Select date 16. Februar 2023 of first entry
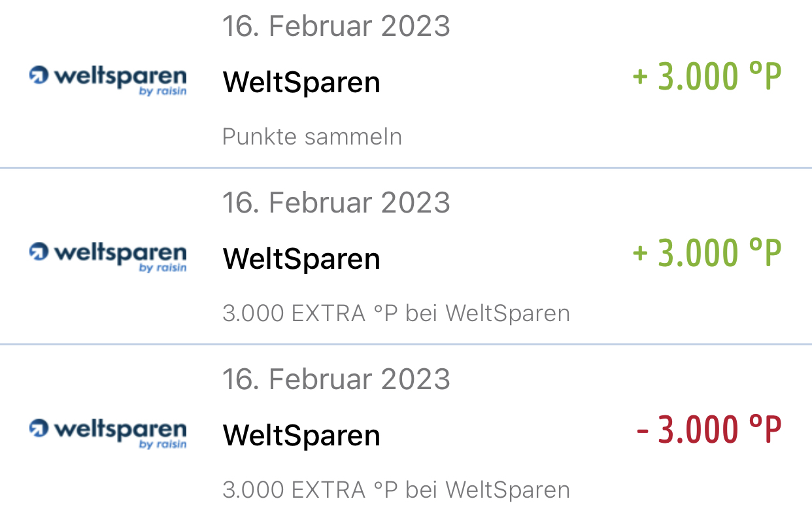Image resolution: width=812 pixels, height=518 pixels. pyautogui.click(x=336, y=27)
